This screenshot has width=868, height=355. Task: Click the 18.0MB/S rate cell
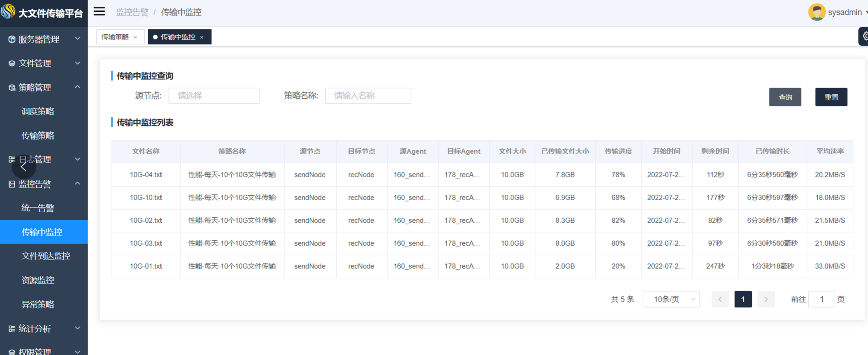point(830,198)
